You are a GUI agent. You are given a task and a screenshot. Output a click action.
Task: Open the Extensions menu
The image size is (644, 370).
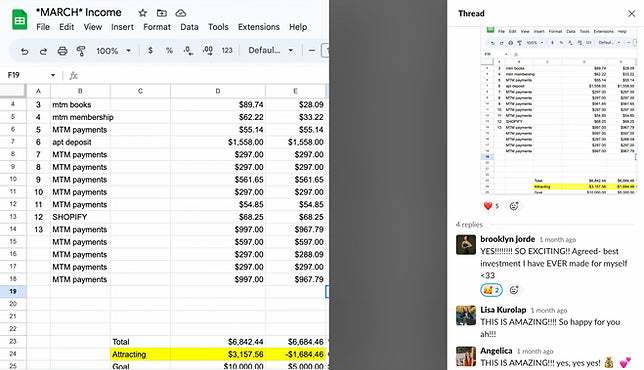259,27
